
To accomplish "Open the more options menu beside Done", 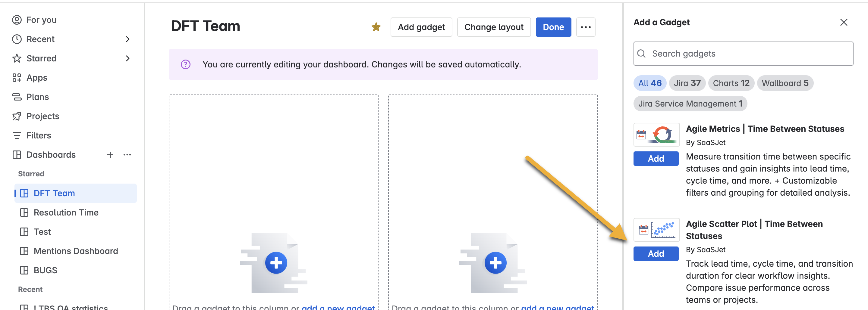I will (x=586, y=27).
